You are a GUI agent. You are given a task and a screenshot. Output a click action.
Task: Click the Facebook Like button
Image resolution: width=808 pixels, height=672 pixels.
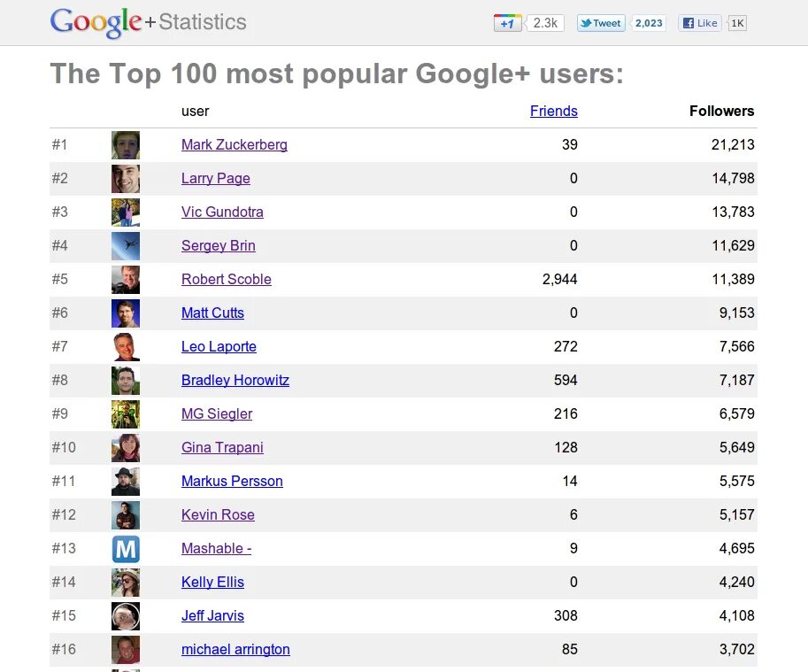coord(700,23)
